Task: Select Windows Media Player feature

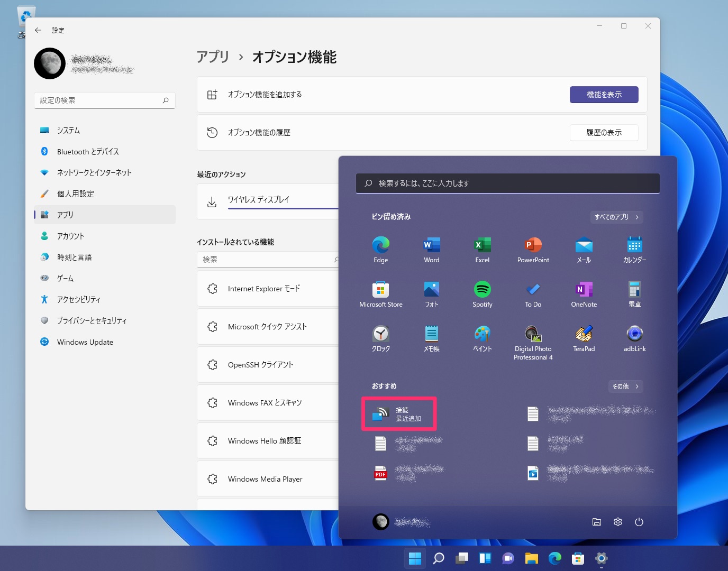Action: [268, 479]
